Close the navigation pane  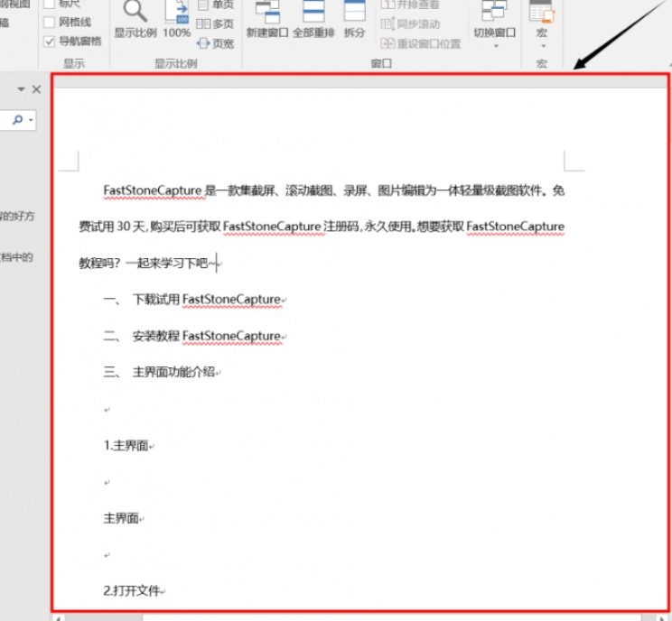click(36, 89)
